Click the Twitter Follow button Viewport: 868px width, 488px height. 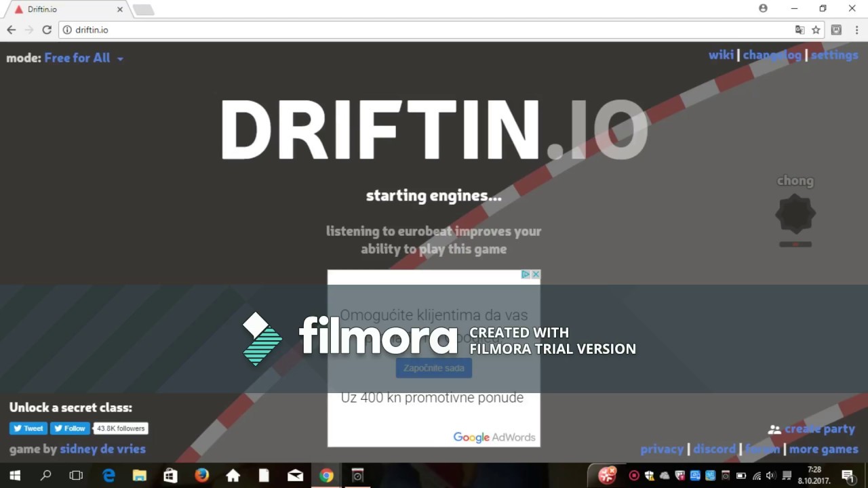(70, 428)
